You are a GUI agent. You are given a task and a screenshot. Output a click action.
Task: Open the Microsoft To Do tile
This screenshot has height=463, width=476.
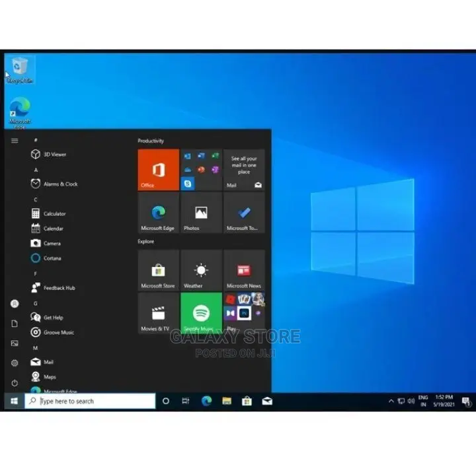244,213
